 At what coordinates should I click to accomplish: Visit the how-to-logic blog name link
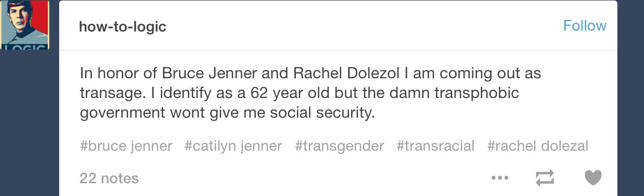pyautogui.click(x=123, y=27)
